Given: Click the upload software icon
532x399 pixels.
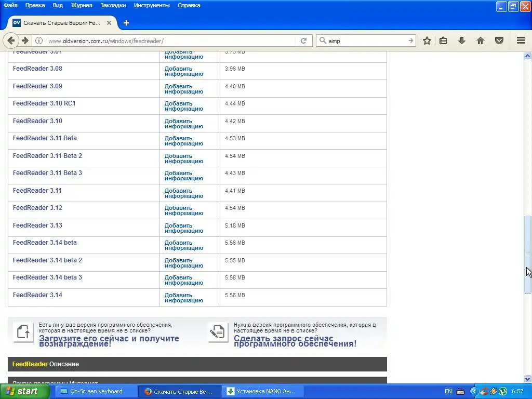Looking at the screenshot, I should pos(23,331).
